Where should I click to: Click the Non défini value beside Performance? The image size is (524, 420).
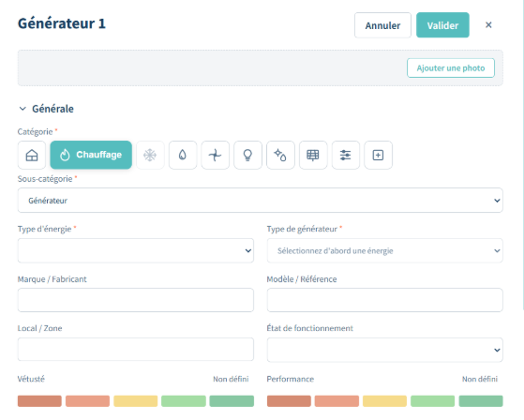[x=480, y=379]
